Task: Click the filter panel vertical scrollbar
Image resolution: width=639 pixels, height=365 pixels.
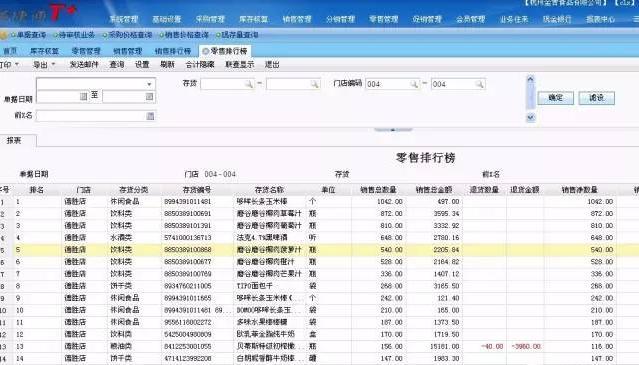Action: (530, 98)
